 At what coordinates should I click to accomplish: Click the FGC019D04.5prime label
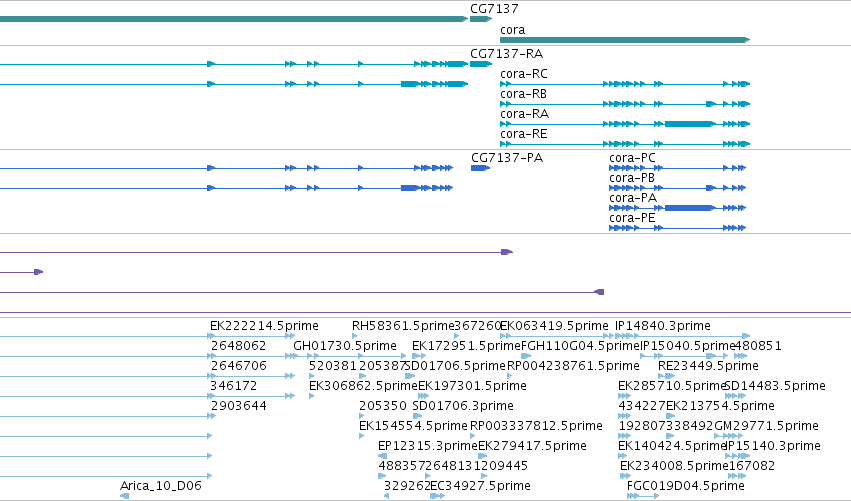pyautogui.click(x=685, y=486)
